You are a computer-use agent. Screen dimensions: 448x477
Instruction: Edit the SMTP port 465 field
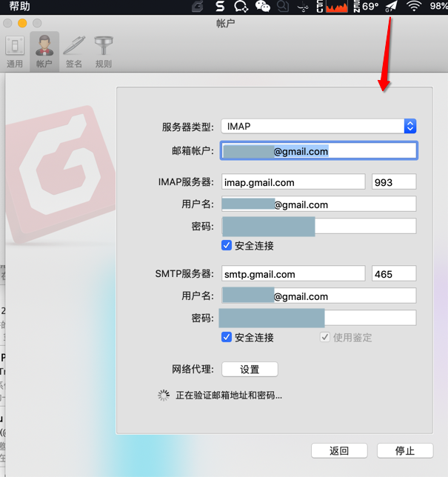click(x=394, y=274)
